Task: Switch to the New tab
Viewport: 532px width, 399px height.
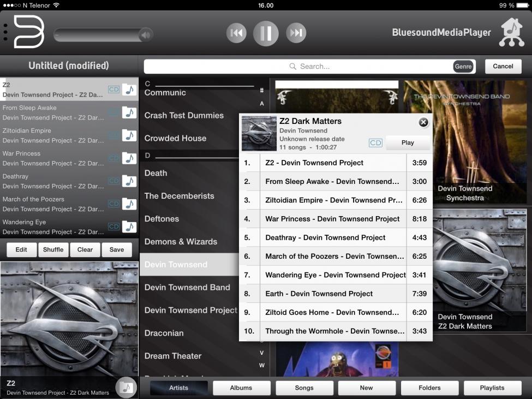Action: [367, 388]
